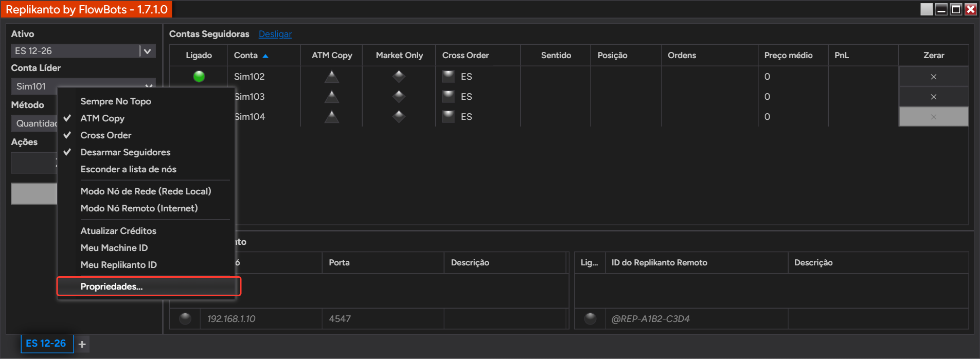Toggle the Cross Order checkbox for Sim103

[449, 97]
